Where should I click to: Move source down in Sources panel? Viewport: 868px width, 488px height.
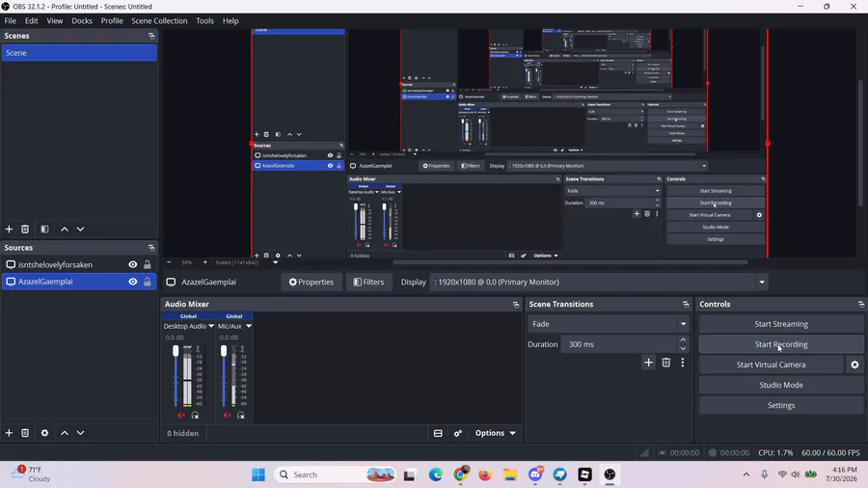point(80,433)
